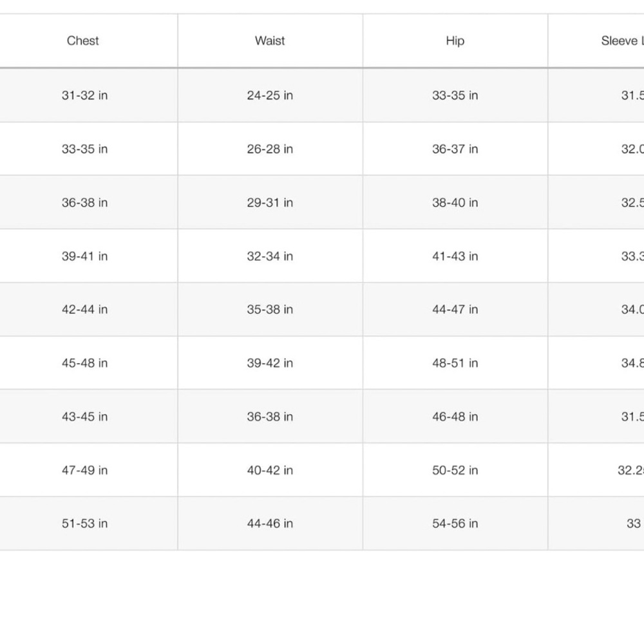Click the 24-25 in waist cell
The height and width of the screenshot is (644, 644).
point(270,95)
